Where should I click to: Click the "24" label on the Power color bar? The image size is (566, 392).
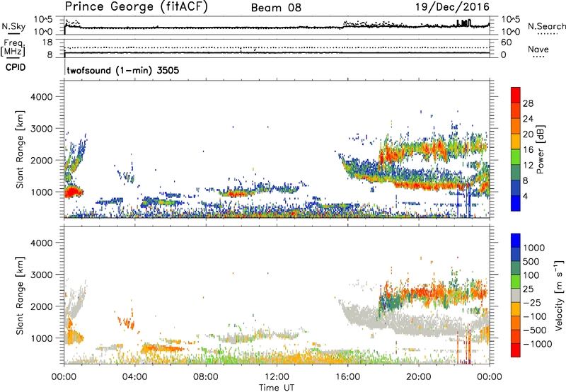528,119
